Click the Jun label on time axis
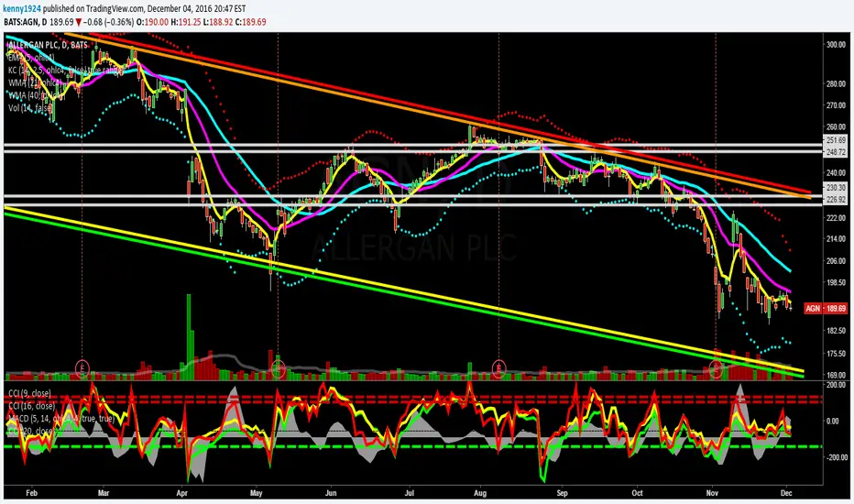This screenshot has width=854, height=504. (x=331, y=493)
